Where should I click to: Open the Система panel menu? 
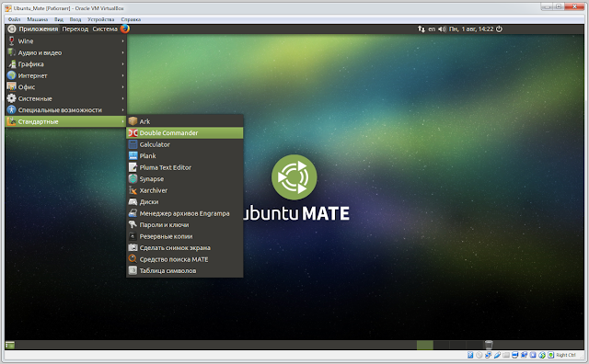tap(105, 28)
